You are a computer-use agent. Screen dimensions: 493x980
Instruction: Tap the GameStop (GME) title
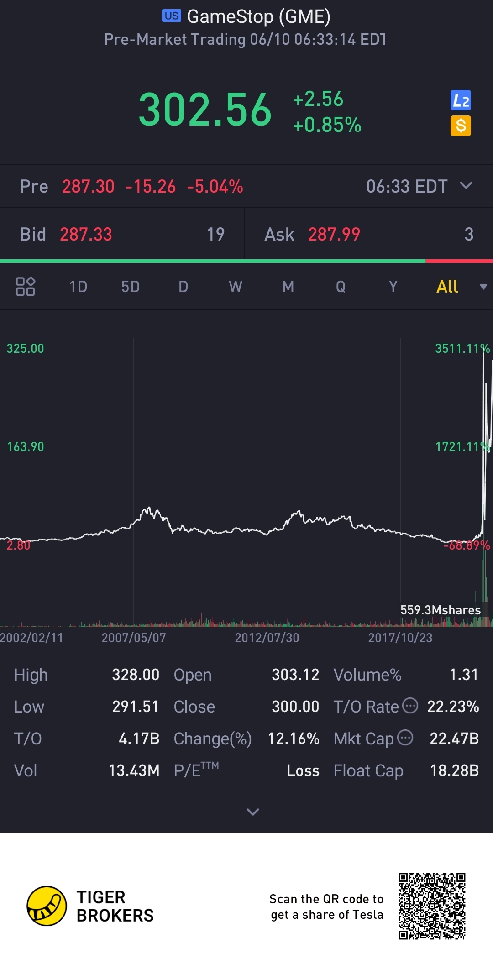coord(259,16)
